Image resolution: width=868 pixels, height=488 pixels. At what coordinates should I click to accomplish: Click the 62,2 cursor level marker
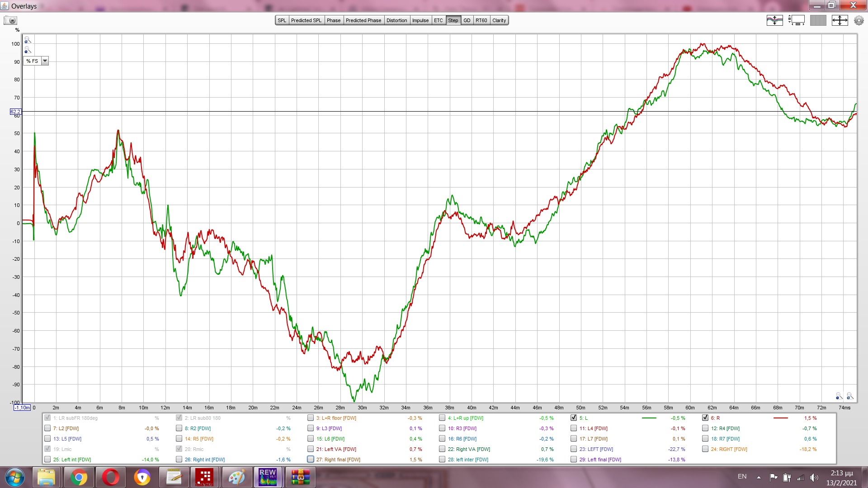(15, 112)
